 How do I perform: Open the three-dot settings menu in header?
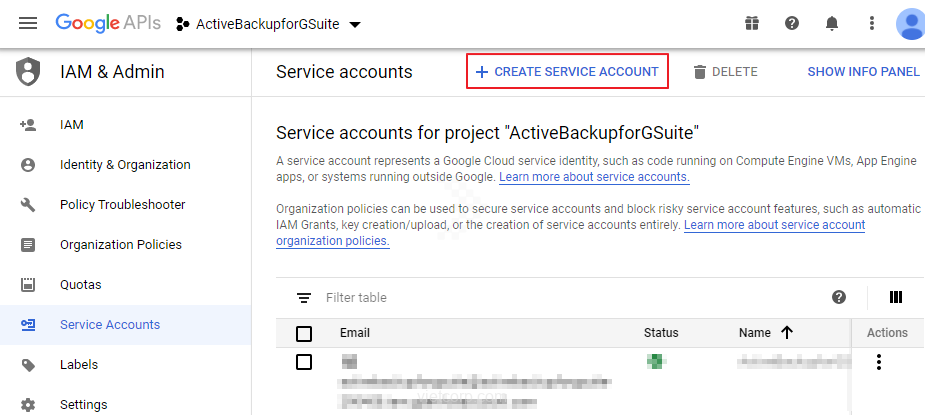point(872,23)
